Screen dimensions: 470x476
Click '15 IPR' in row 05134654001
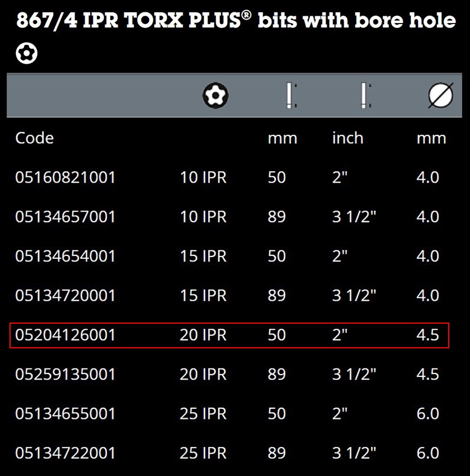pyautogui.click(x=203, y=256)
